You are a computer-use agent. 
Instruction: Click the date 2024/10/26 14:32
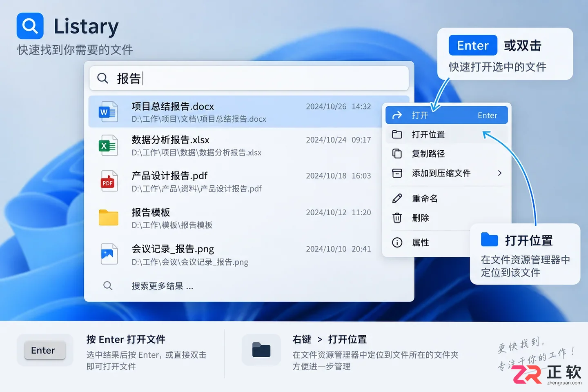(x=339, y=107)
